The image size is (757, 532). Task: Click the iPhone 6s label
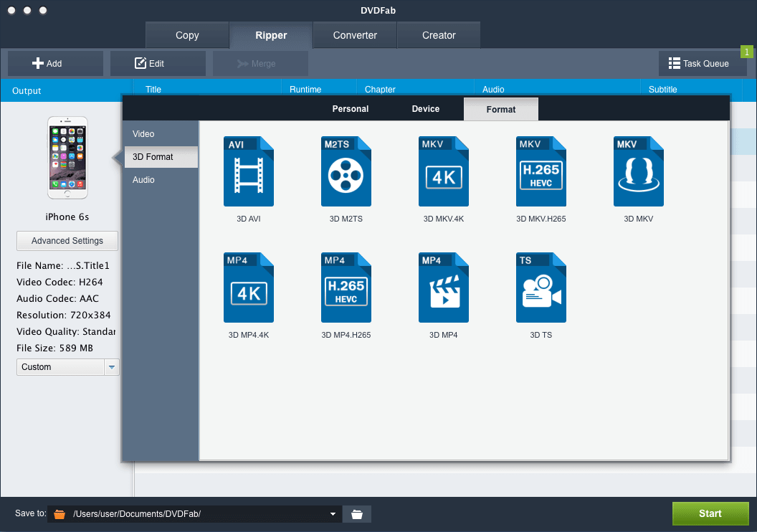[x=67, y=217]
